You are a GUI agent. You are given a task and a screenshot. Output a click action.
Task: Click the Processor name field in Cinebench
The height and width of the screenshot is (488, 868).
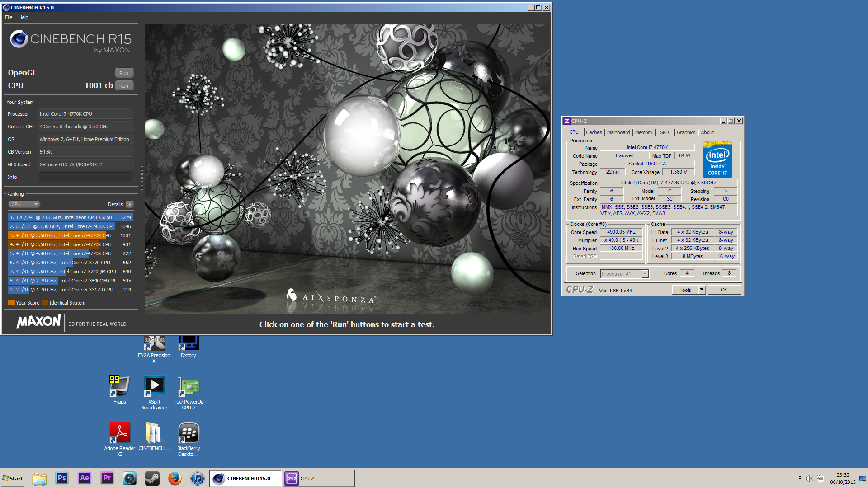pos(85,114)
